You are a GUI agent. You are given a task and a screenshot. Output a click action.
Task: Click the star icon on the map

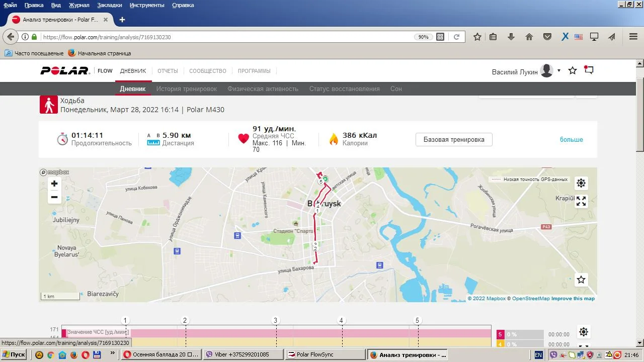(581, 280)
